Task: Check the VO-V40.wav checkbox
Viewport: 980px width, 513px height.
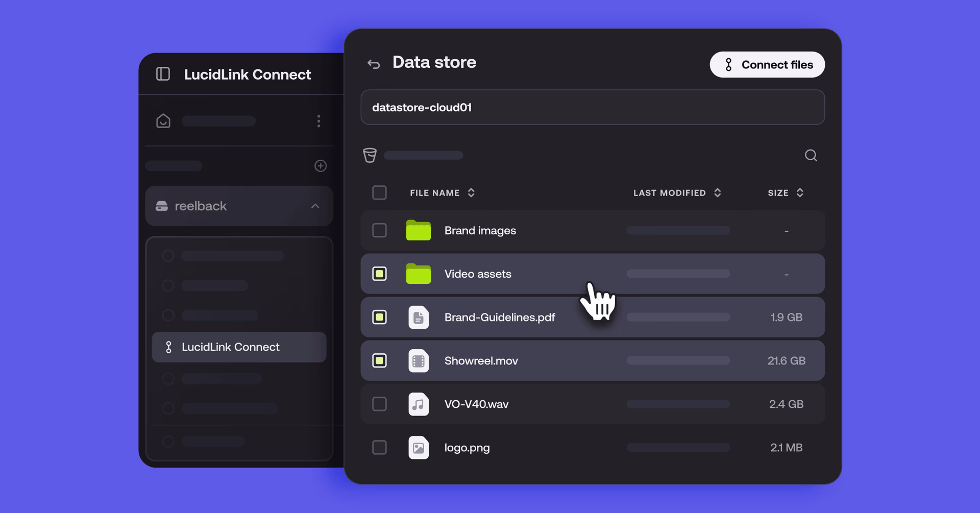Action: (x=379, y=404)
